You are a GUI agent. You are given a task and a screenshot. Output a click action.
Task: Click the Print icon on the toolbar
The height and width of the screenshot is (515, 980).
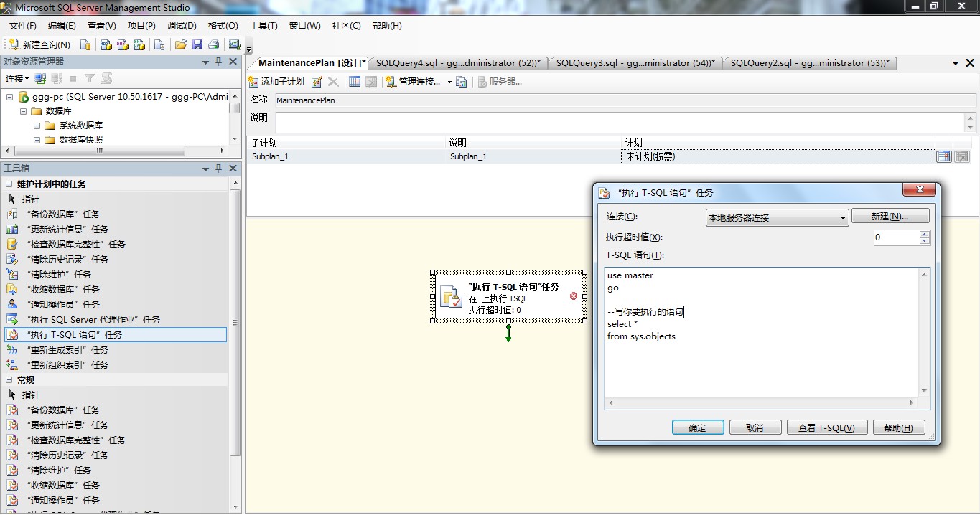(214, 44)
